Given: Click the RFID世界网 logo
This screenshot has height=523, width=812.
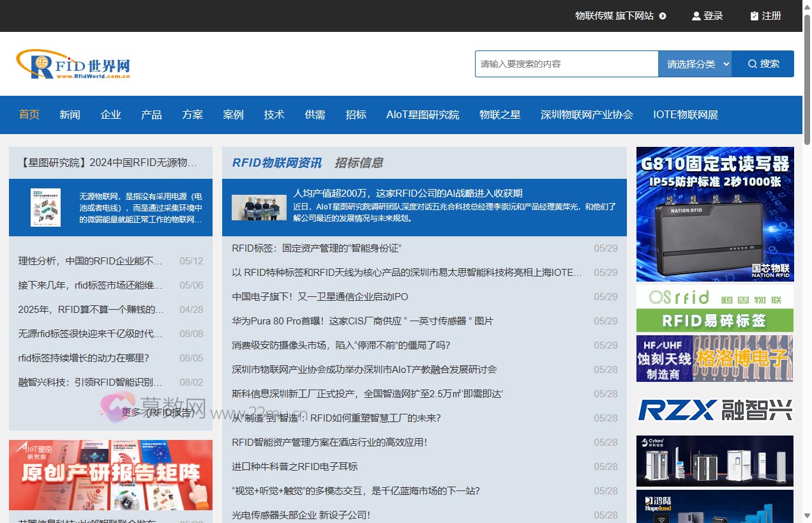Looking at the screenshot, I should [x=74, y=64].
